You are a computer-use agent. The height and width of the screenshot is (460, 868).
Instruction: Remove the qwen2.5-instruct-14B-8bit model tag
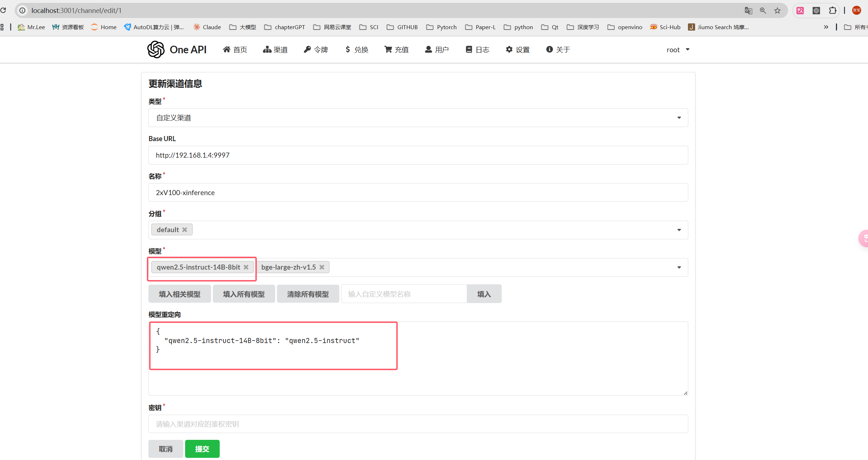(246, 267)
